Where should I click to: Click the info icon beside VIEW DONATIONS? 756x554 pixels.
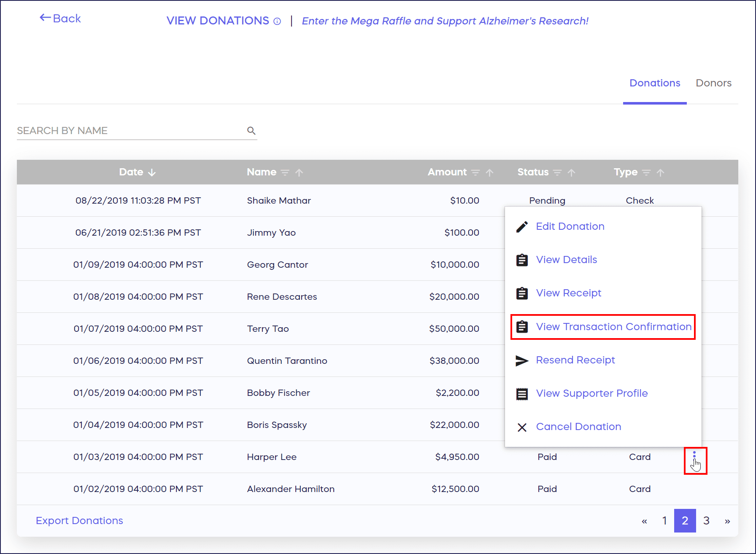277,22
